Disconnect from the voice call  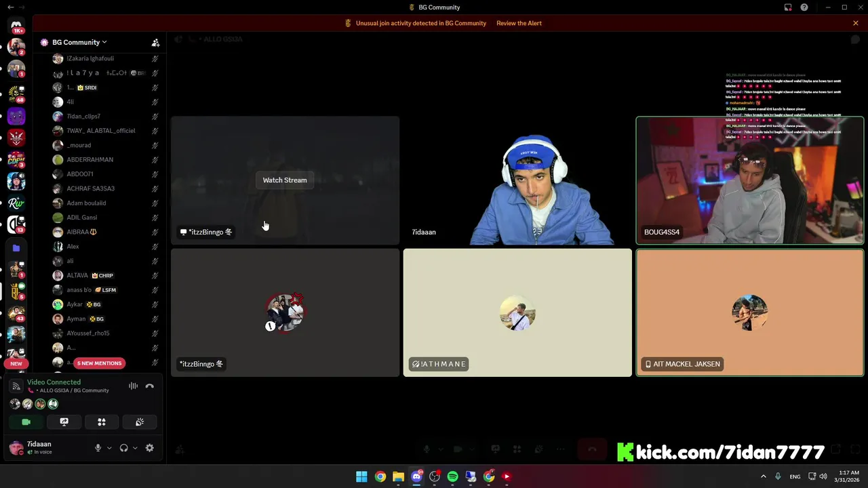(150, 386)
